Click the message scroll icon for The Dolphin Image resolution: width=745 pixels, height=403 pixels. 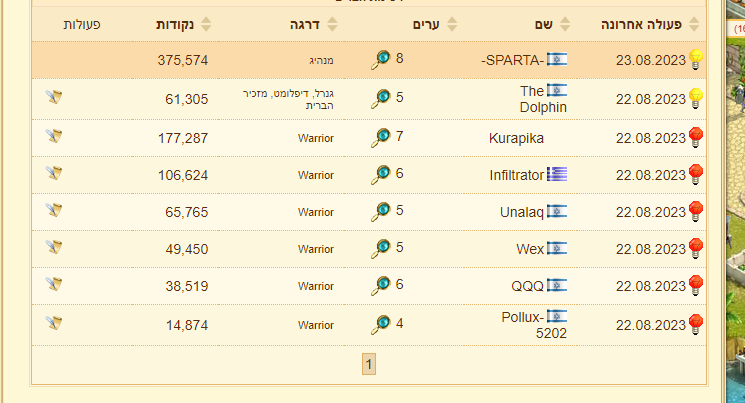[54, 97]
